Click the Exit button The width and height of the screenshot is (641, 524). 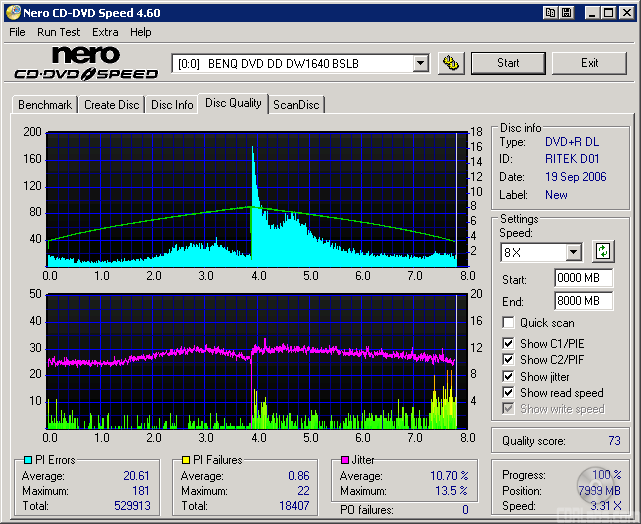[589, 63]
